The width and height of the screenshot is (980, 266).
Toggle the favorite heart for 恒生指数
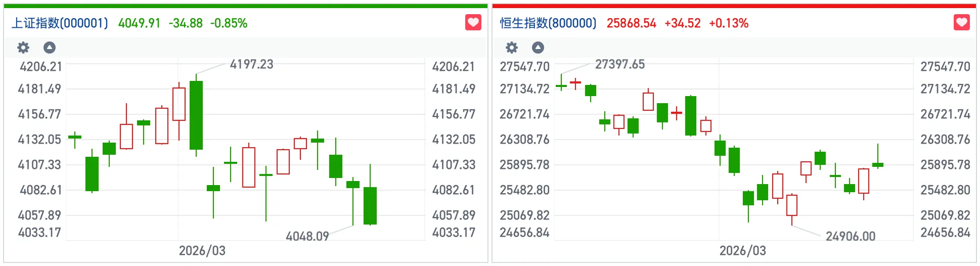tap(961, 23)
